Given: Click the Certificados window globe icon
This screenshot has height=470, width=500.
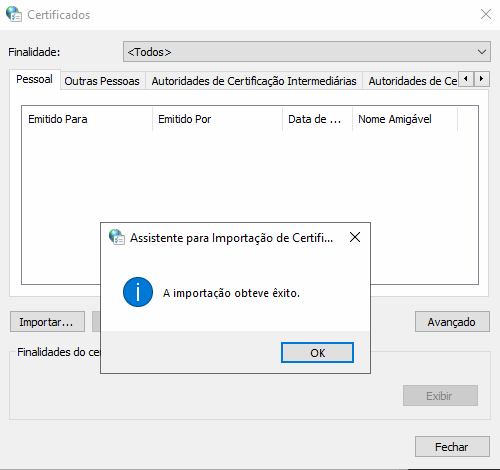Looking at the screenshot, I should 14,14.
